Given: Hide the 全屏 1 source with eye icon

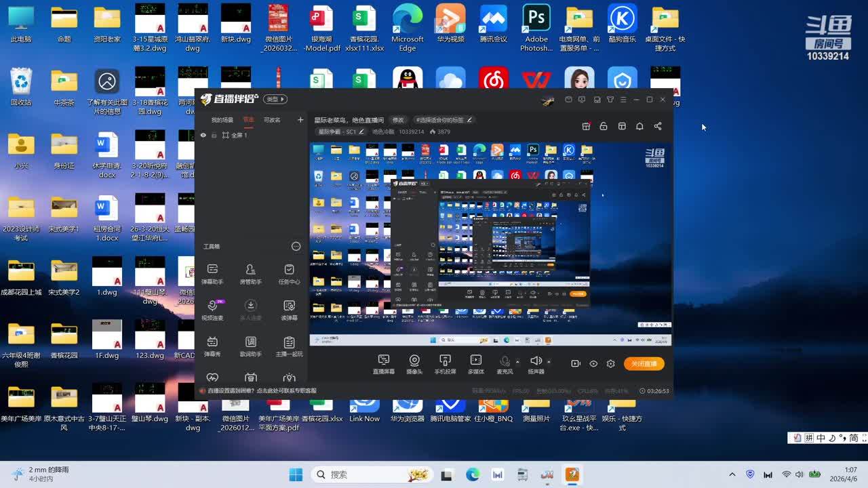Looking at the screenshot, I should [x=203, y=136].
